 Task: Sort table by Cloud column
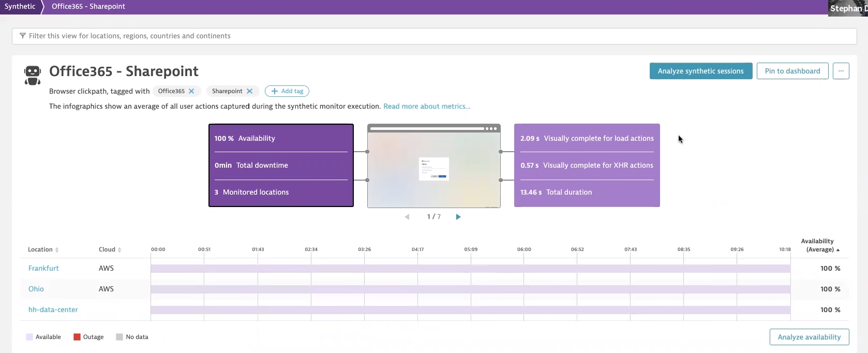coord(110,249)
